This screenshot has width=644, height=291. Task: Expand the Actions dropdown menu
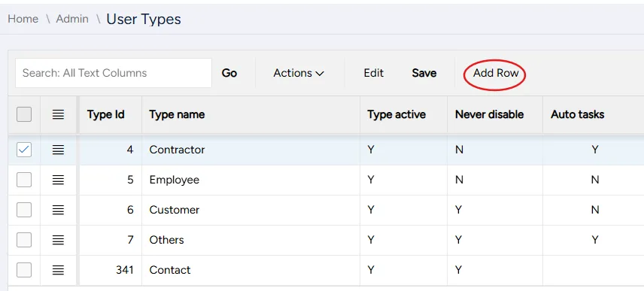pyautogui.click(x=299, y=73)
